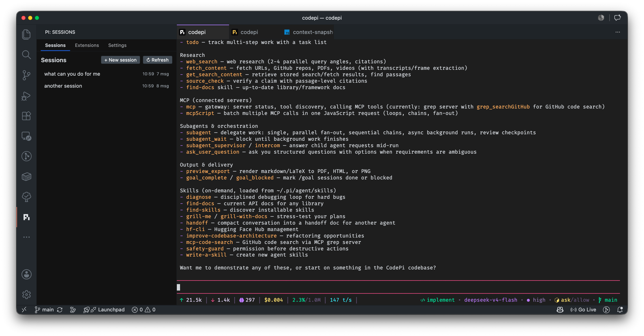644x336 pixels.
Task: Click the '2.3%/1.0M' context usage
Action: (306, 300)
